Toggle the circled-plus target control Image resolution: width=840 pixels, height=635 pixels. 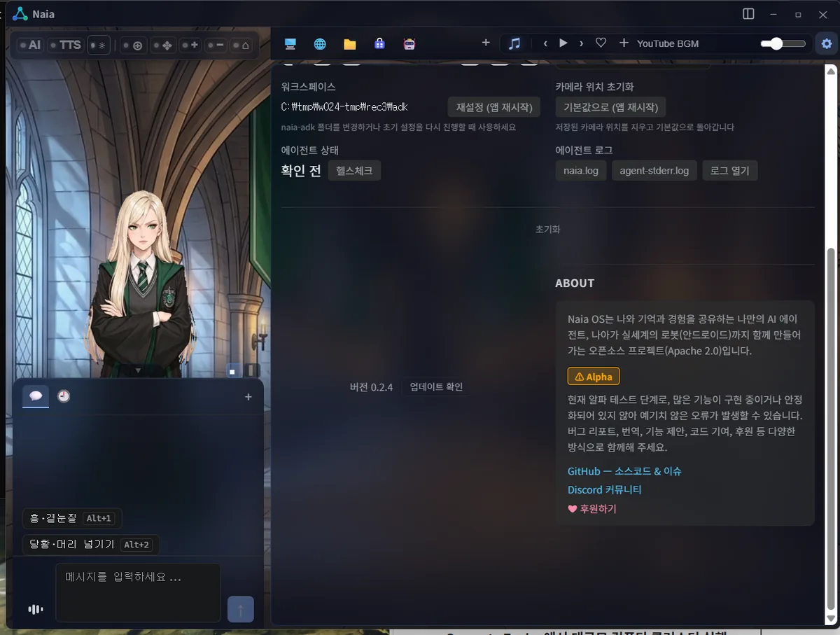[133, 46]
